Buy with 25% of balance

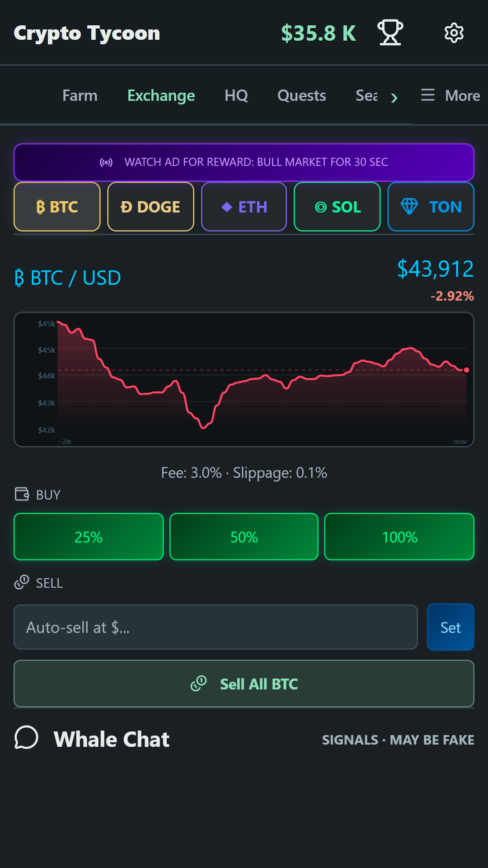tap(89, 537)
